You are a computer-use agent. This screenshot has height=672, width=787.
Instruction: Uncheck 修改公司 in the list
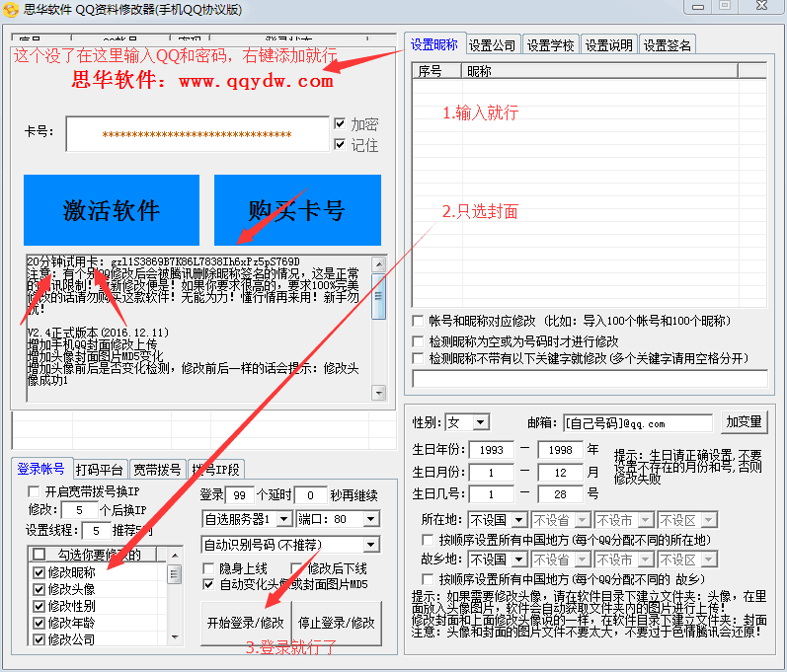39,639
